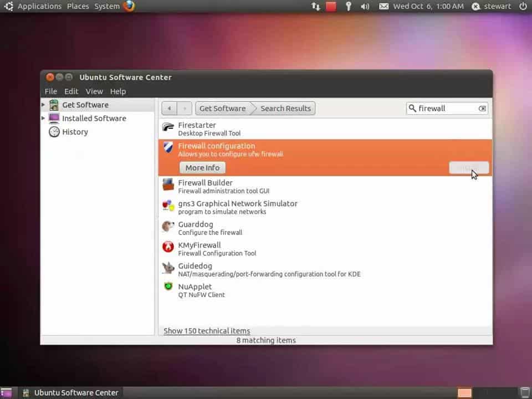Open the Places menu
This screenshot has height=399, width=532.
point(78,6)
